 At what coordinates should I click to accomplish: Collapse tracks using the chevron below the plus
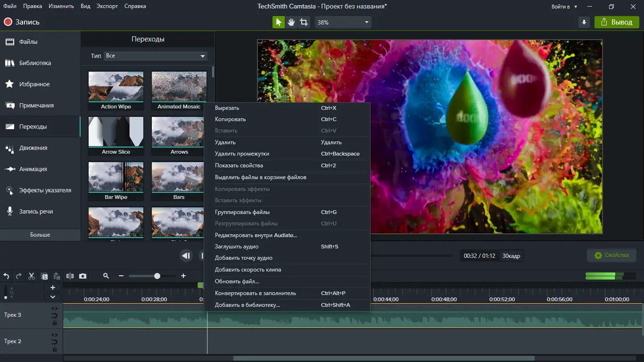point(53,297)
